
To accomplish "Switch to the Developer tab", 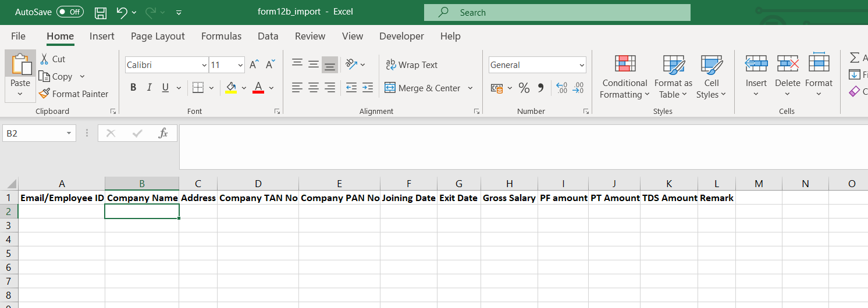I will tap(401, 36).
